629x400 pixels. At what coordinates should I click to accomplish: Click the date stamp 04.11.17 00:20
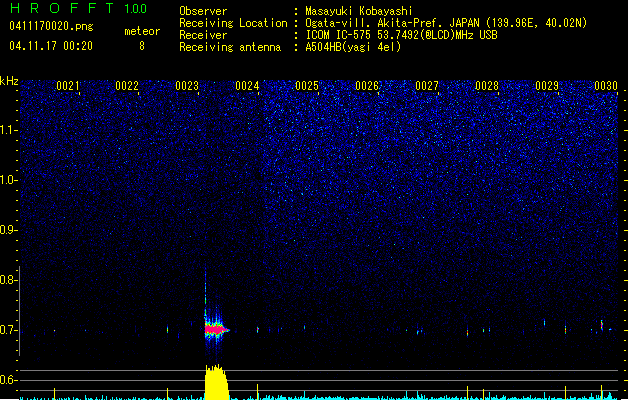tap(51, 46)
